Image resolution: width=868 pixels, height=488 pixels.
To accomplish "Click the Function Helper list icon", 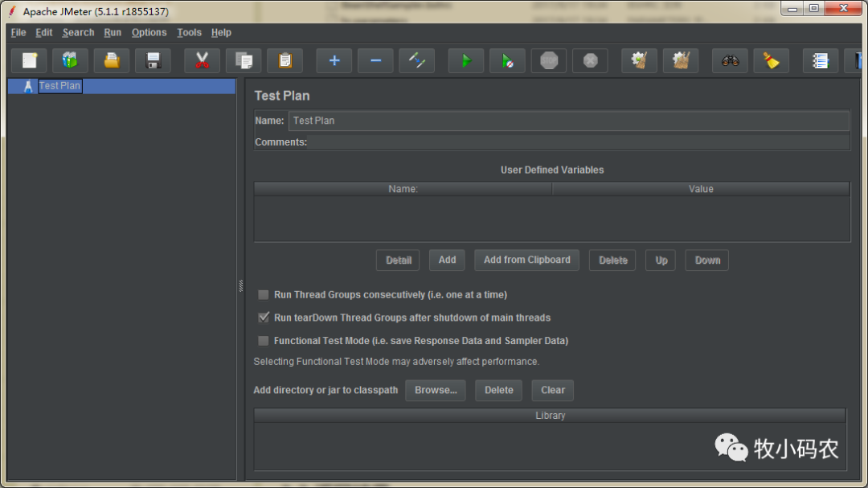I will click(821, 60).
